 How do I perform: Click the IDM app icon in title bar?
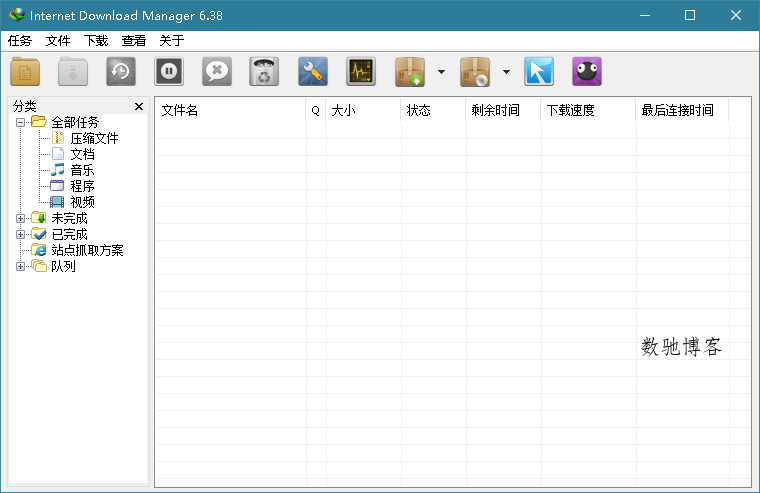(16, 15)
